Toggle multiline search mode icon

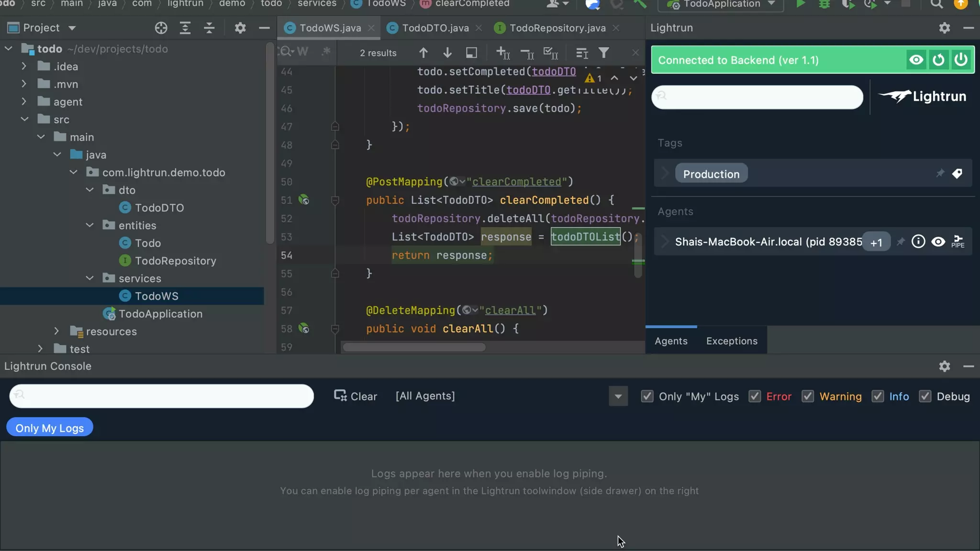(x=582, y=53)
